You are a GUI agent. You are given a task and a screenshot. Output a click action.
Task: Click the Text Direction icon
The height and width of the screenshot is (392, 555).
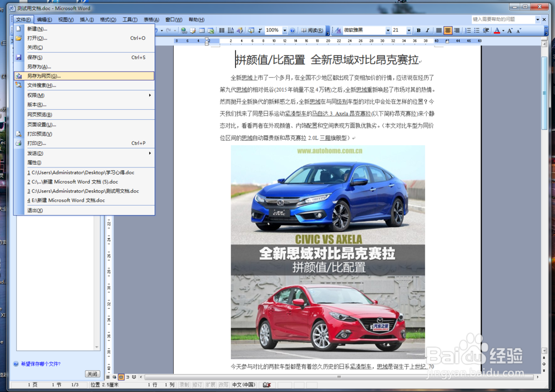point(231,30)
